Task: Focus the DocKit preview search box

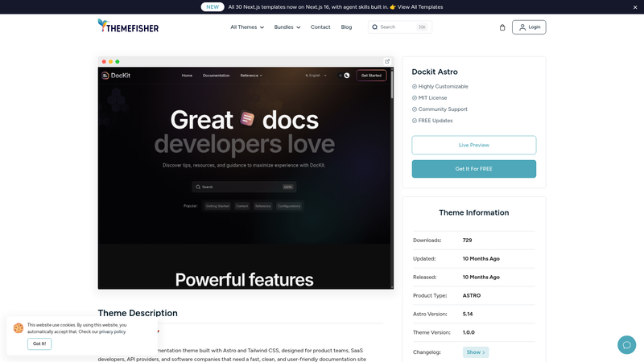Action: tap(244, 187)
